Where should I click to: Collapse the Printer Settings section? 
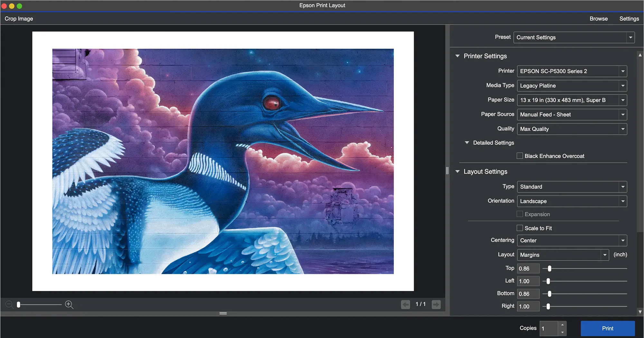point(457,56)
